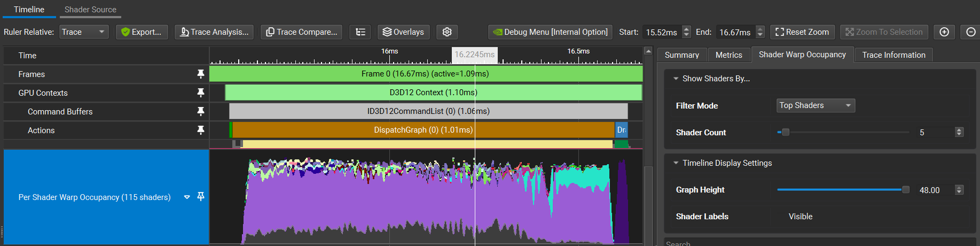Click the Shader Count stepper arrows

click(959, 132)
